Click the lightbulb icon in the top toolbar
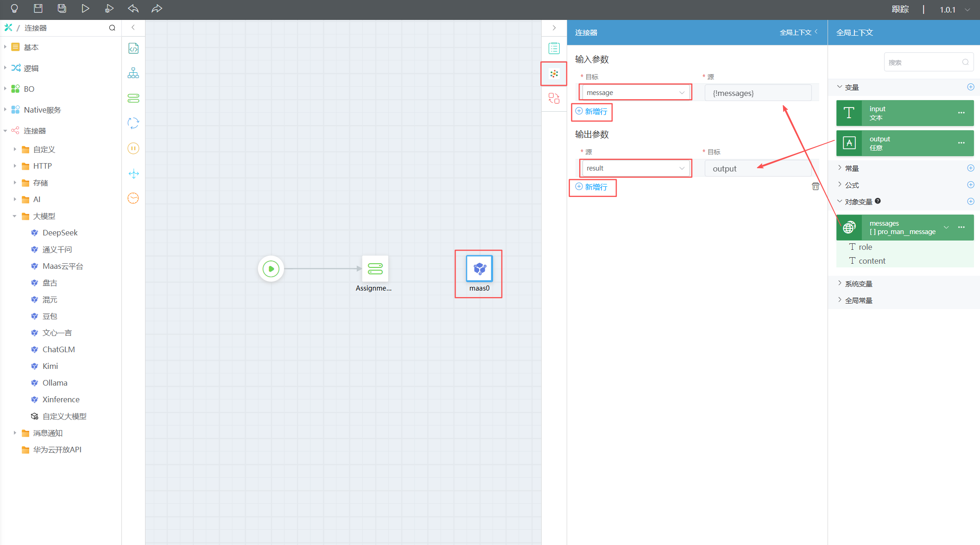The image size is (980, 545). coord(14,9)
